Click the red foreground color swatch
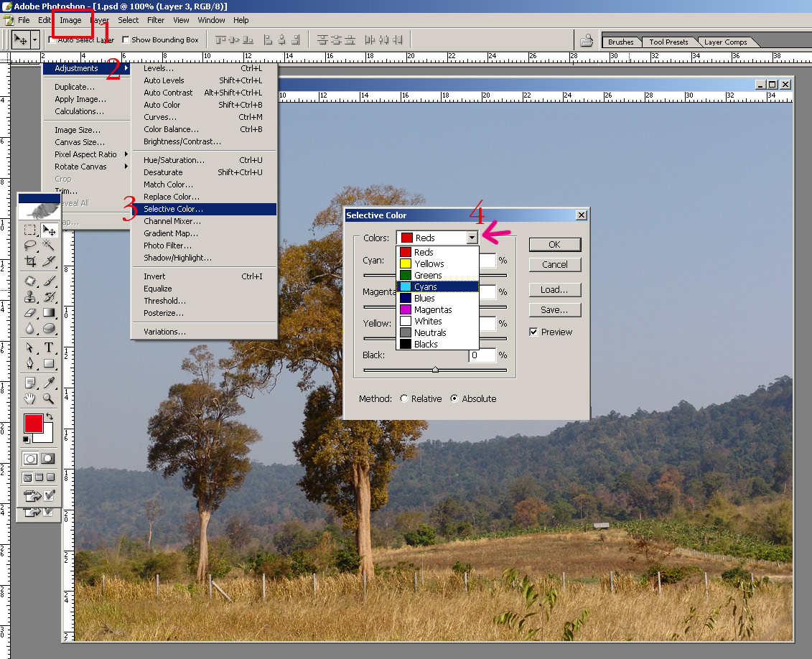Viewport: 812px width, 659px height. (33, 423)
